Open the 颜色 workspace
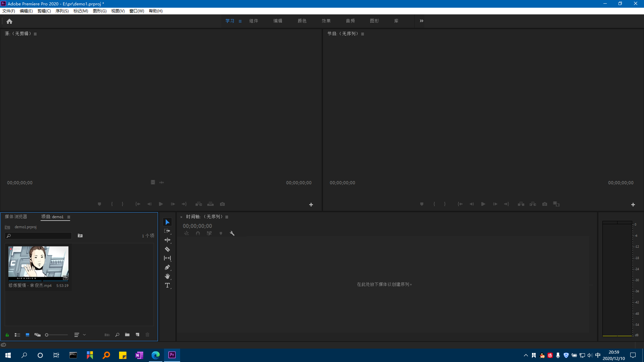644x362 pixels. 302,21
